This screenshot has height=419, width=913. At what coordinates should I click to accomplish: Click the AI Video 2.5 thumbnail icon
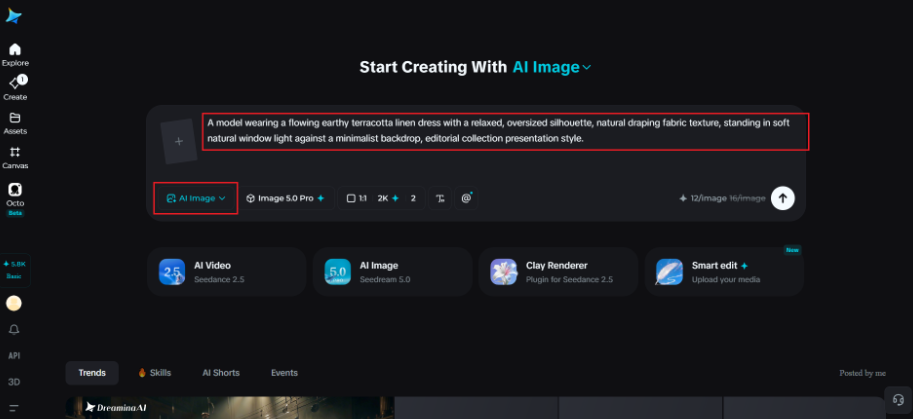pos(172,272)
